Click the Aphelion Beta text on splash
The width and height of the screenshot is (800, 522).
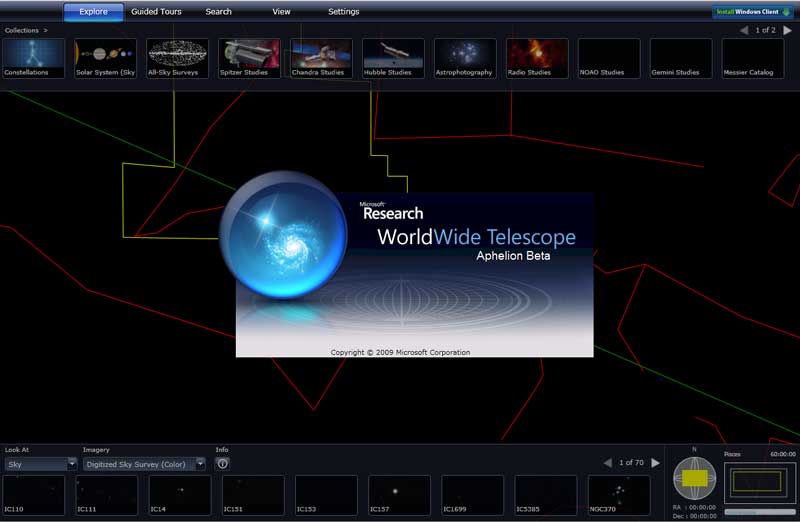(x=513, y=256)
